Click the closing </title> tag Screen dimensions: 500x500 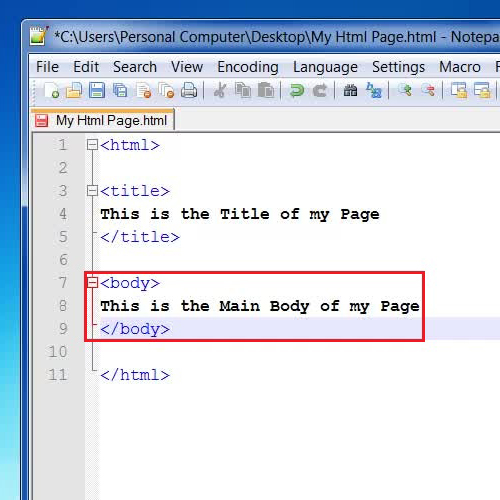(x=140, y=237)
